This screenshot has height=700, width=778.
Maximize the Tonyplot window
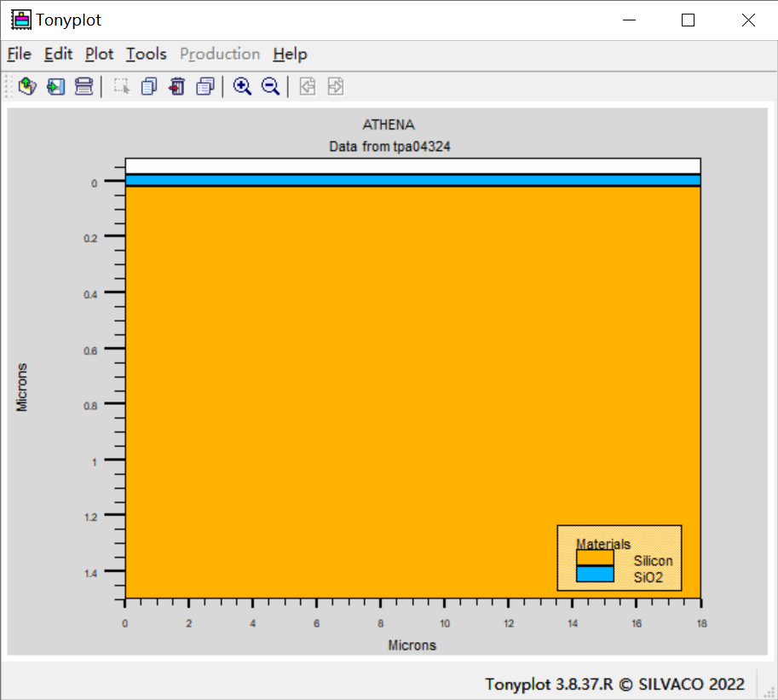pyautogui.click(x=688, y=20)
